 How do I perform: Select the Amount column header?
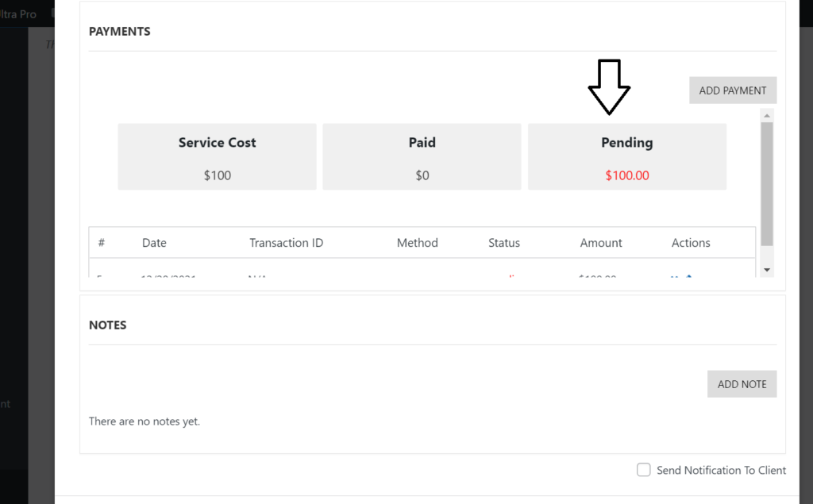click(x=601, y=243)
